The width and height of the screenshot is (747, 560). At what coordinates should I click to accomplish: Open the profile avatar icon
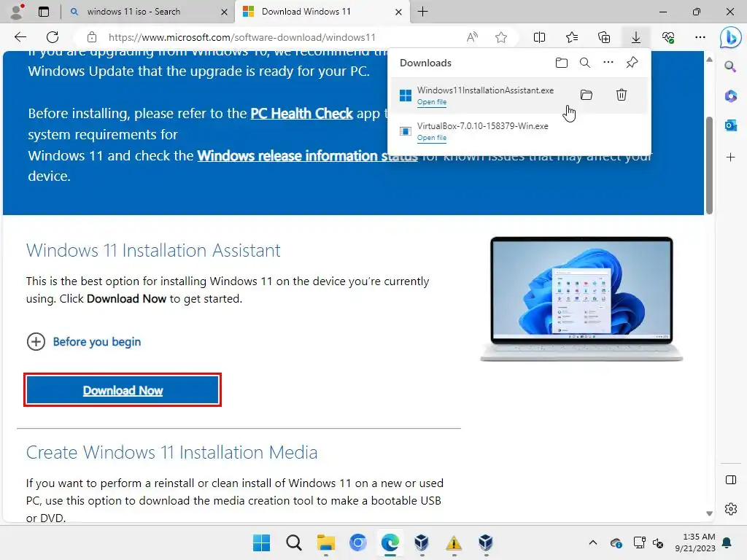coord(18,12)
